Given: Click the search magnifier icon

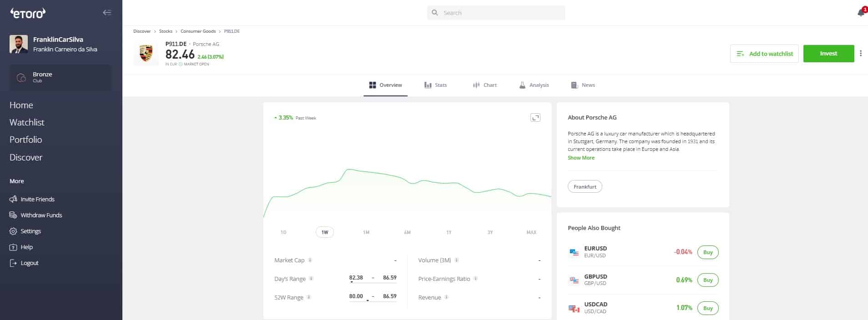Looking at the screenshot, I should (x=435, y=13).
